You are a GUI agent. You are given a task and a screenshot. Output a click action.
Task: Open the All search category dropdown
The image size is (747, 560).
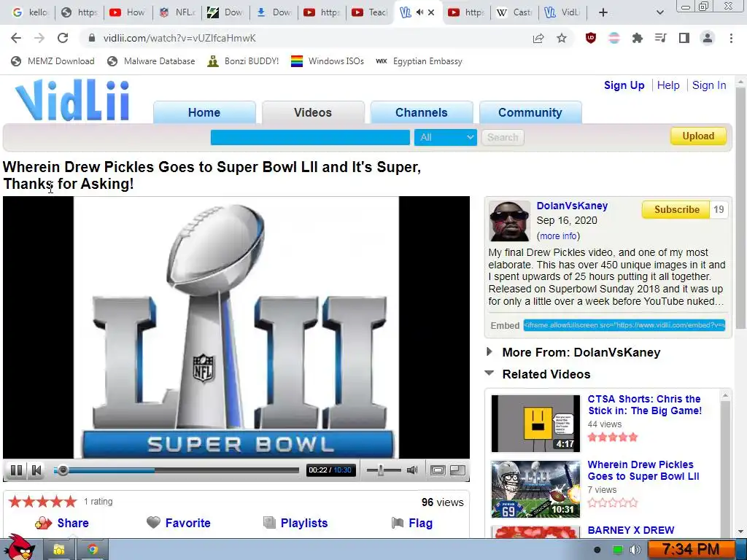click(x=446, y=137)
